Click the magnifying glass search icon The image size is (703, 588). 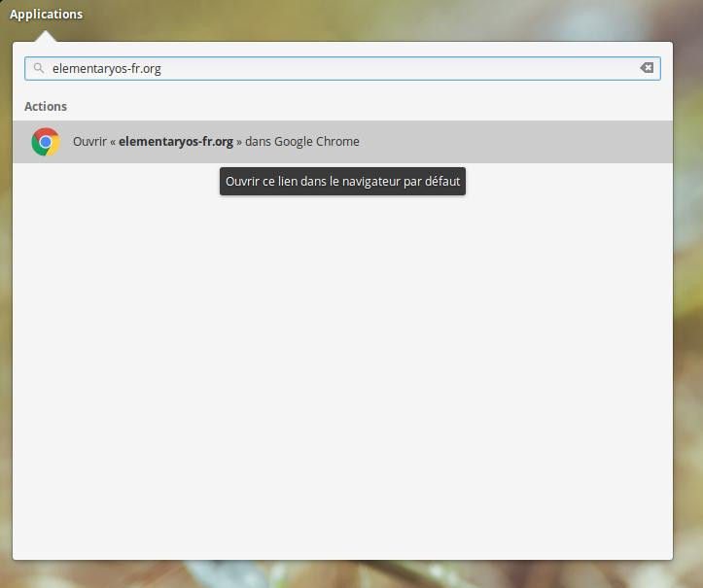(x=39, y=68)
